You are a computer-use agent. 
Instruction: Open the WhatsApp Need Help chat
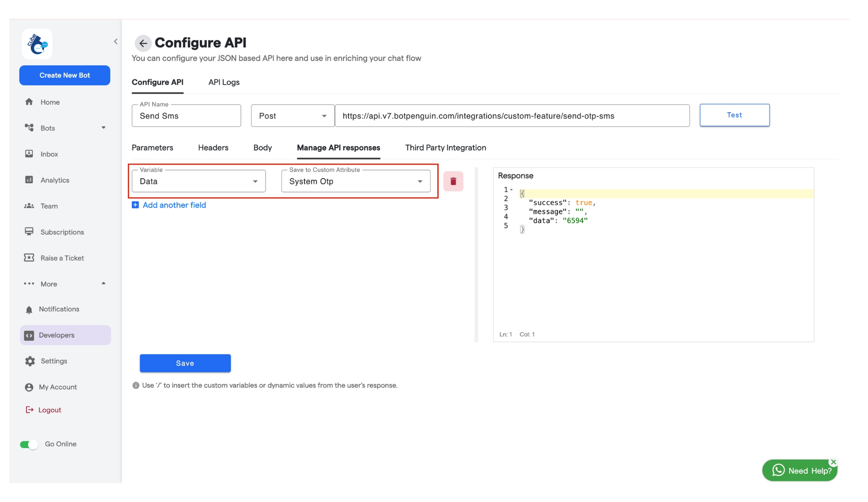tap(799, 470)
